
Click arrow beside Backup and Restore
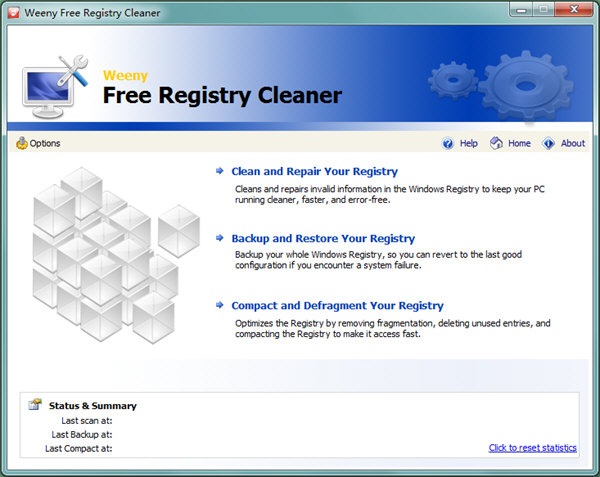click(220, 238)
